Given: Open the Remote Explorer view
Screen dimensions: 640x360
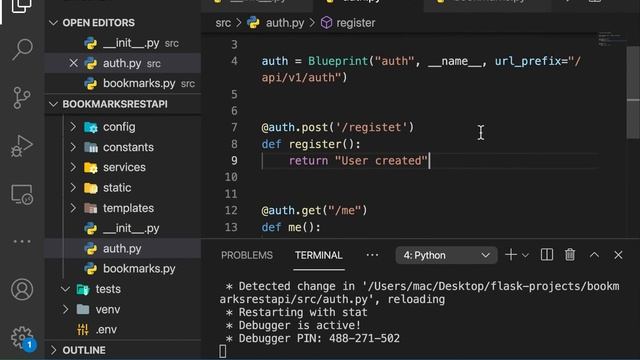Looking at the screenshot, I should tap(22, 195).
